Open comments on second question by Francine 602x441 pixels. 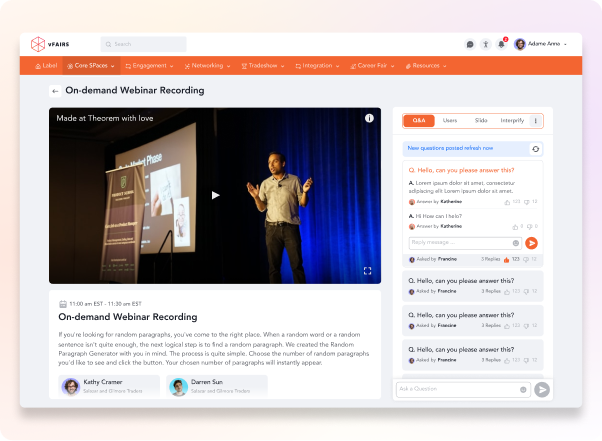coord(526,292)
